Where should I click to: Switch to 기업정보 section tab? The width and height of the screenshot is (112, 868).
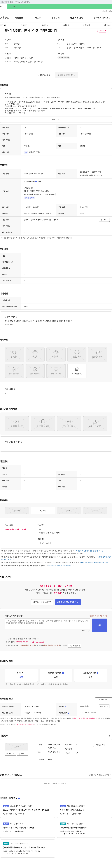107,25
